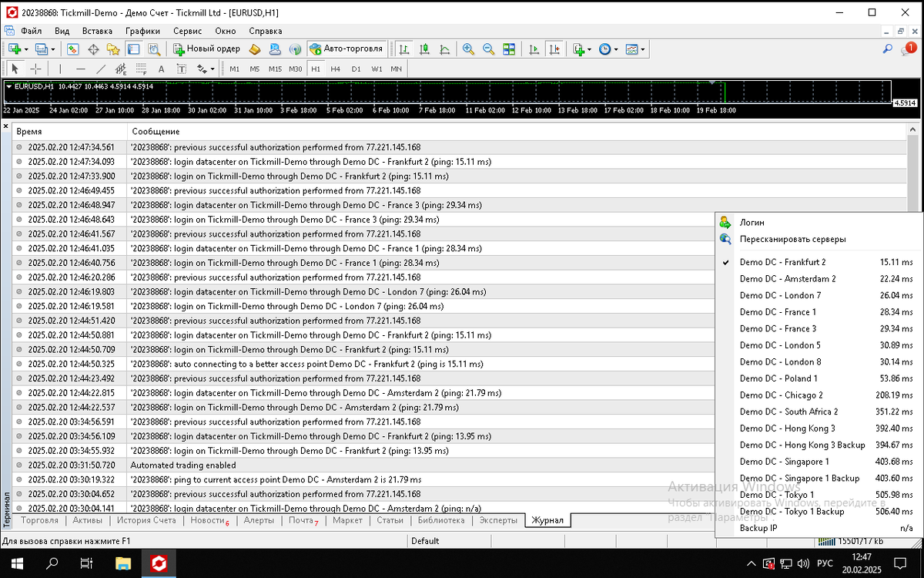The width and height of the screenshot is (924, 578).
Task: Open the Почта tab
Action: tap(303, 520)
